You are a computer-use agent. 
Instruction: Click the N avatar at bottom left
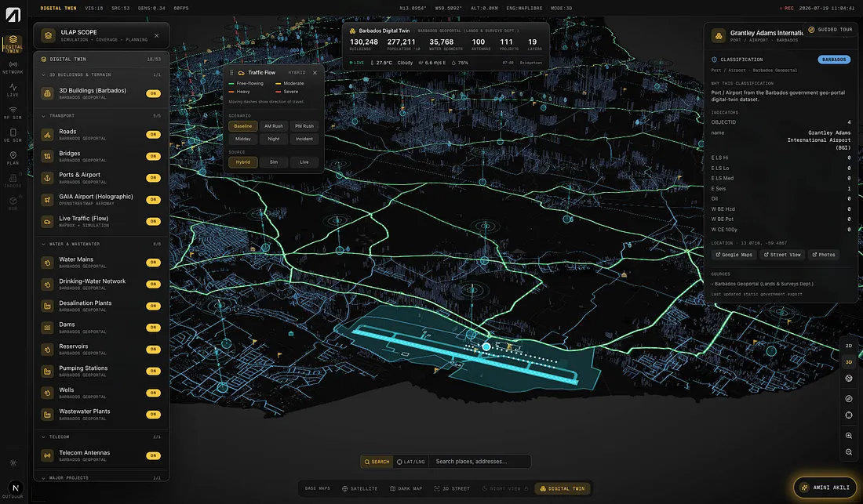[16, 488]
